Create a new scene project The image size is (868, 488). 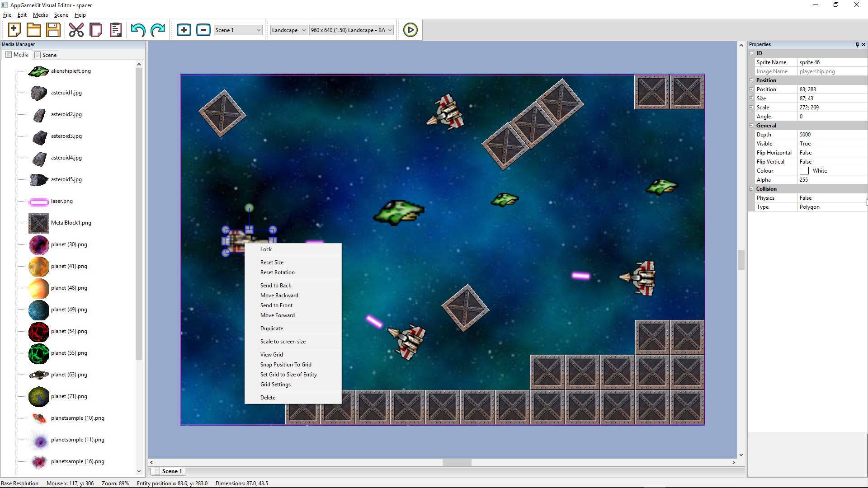pyautogui.click(x=14, y=29)
